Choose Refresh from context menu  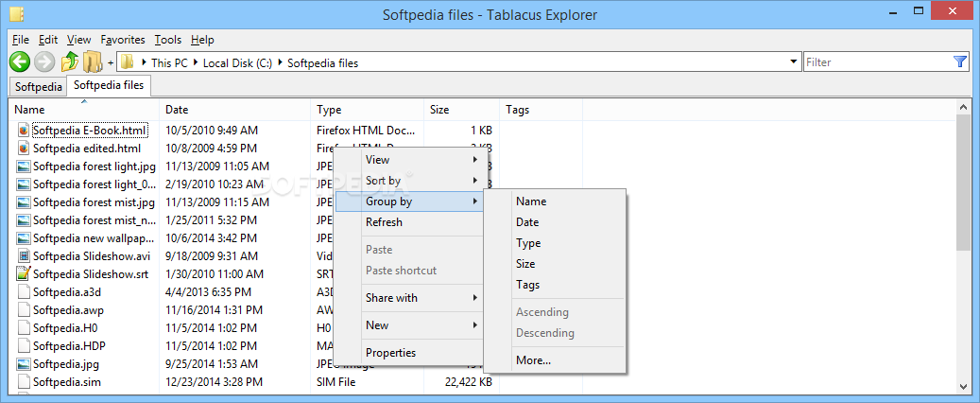[x=384, y=222]
